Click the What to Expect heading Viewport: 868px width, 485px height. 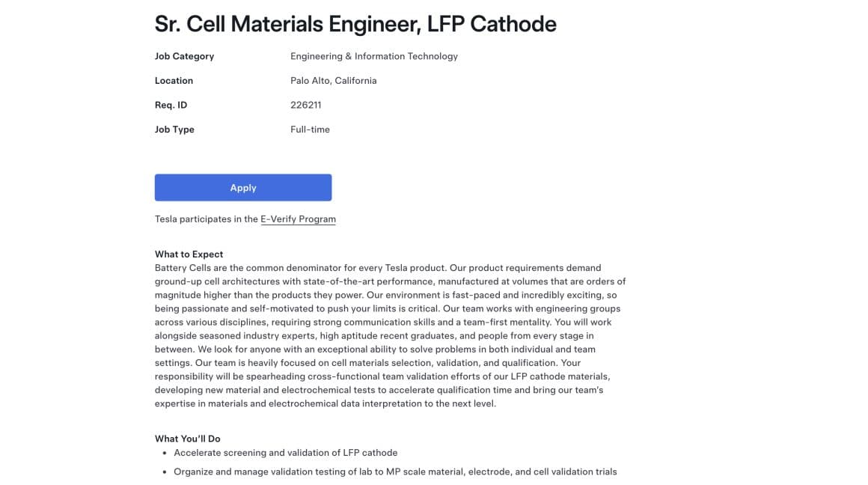click(x=189, y=254)
